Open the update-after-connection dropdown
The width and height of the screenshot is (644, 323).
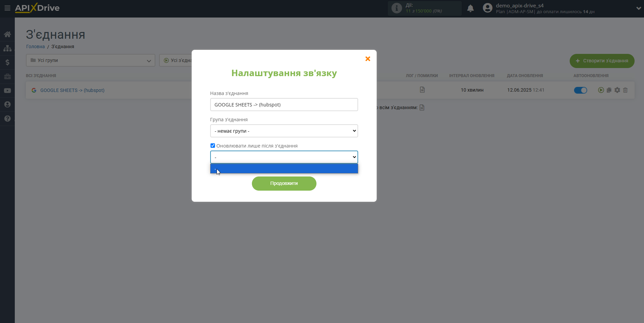coord(284,157)
